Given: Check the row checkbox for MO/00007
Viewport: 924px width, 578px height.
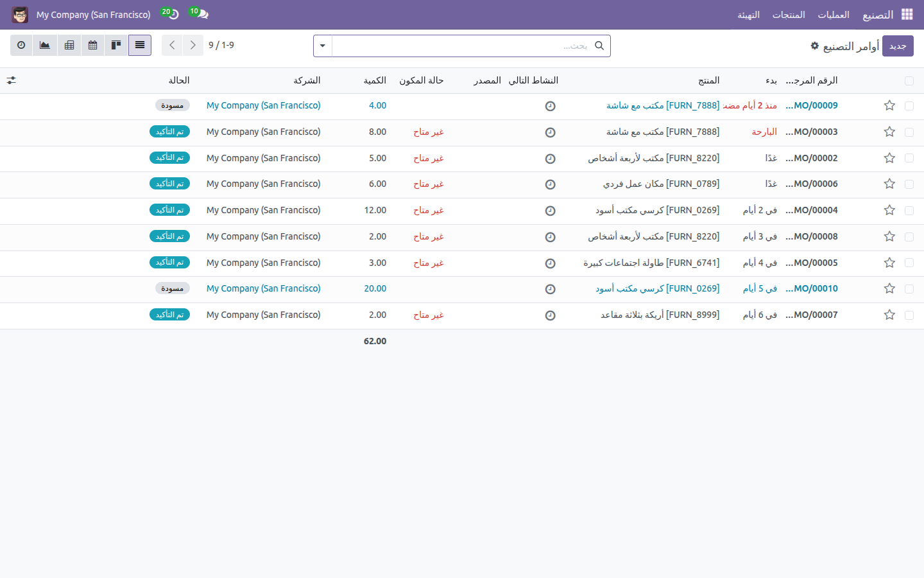Looking at the screenshot, I should 909,315.
